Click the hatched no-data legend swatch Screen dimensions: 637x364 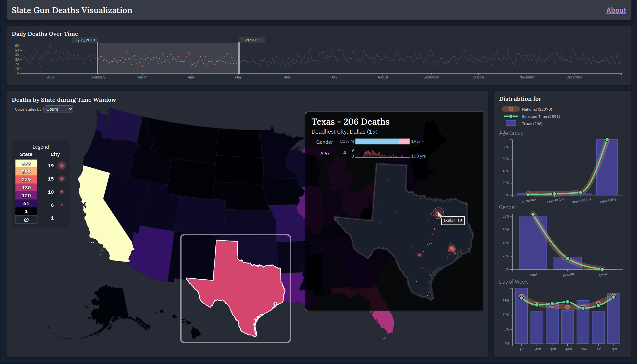26,220
